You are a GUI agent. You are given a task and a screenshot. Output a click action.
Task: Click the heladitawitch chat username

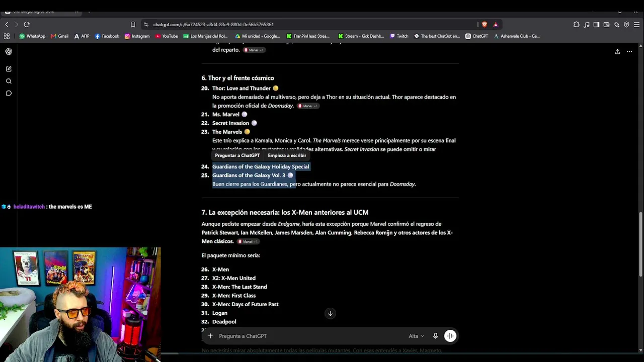(x=29, y=207)
